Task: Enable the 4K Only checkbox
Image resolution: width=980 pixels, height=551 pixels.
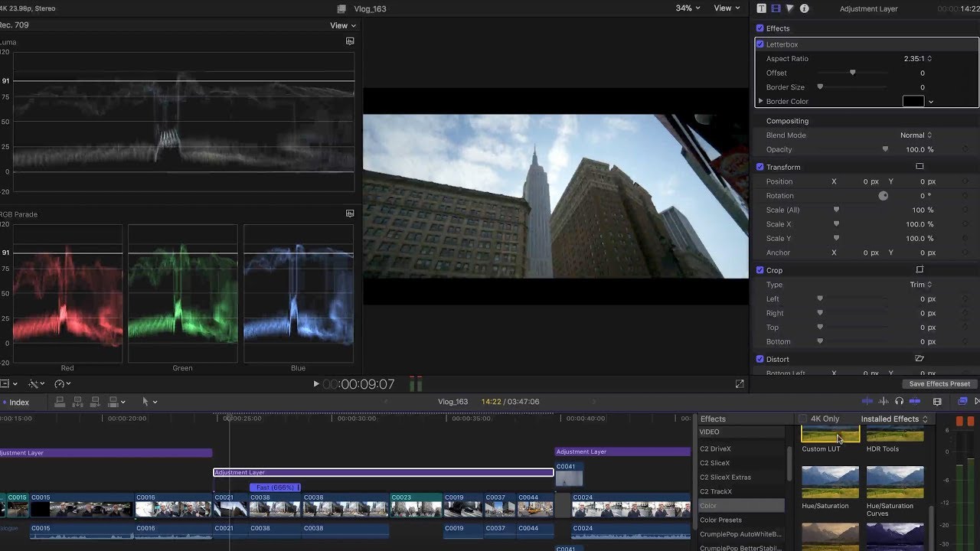Action: [x=802, y=419]
